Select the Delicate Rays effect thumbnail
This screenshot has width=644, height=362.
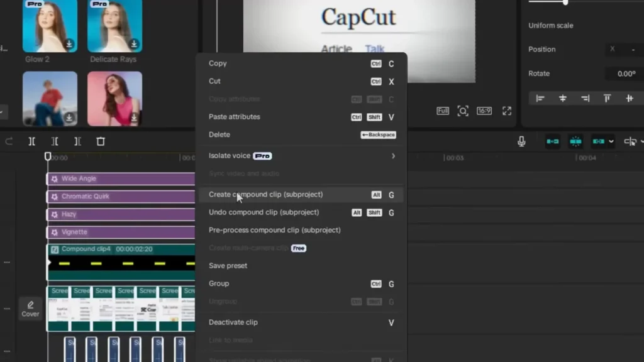pos(114,26)
